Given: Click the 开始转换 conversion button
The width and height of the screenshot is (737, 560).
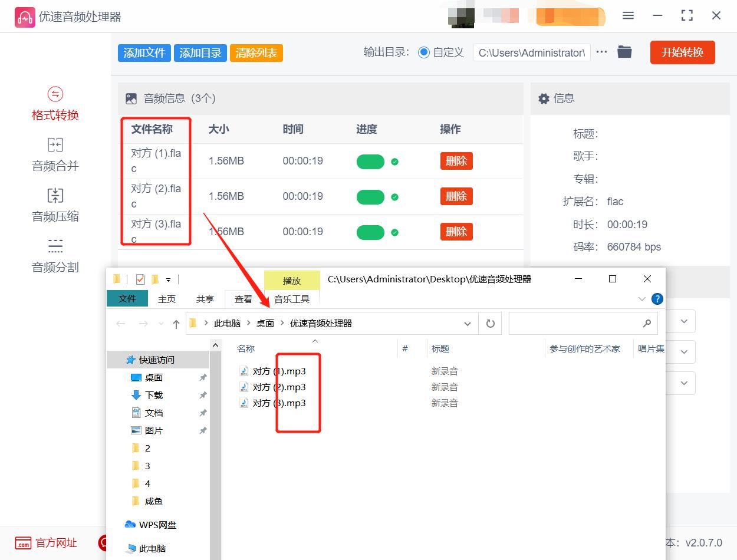Looking at the screenshot, I should pos(682,52).
